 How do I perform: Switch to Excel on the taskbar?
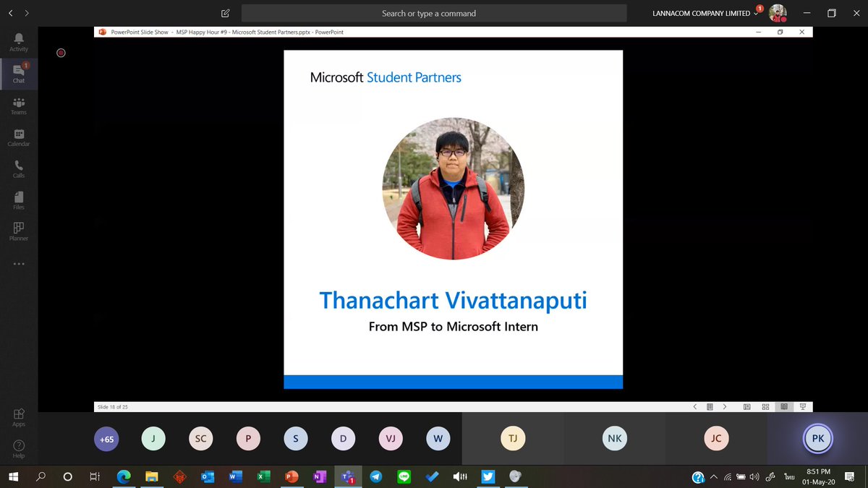click(263, 476)
